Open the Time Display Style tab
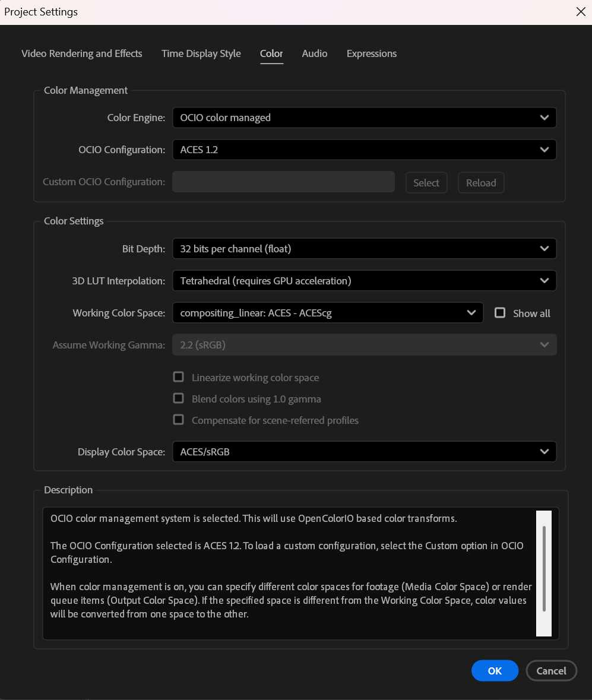The image size is (592, 700). (201, 53)
